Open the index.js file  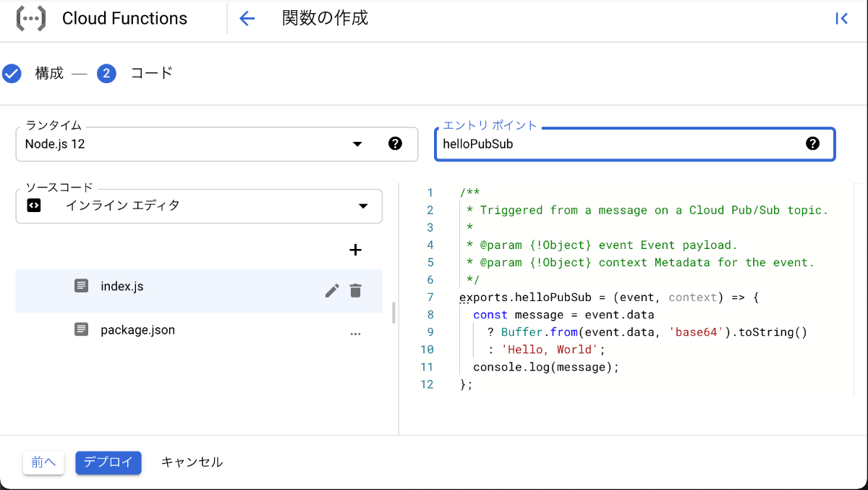(199, 291)
